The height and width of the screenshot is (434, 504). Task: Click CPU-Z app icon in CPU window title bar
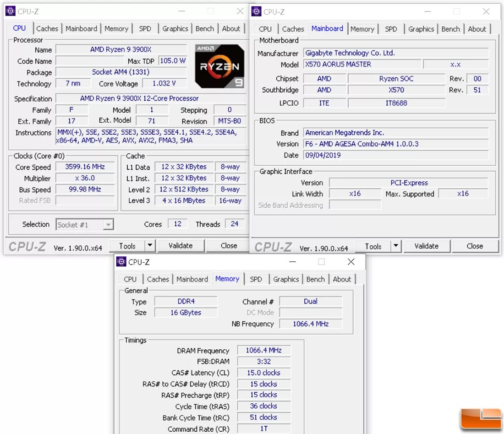pos(10,11)
